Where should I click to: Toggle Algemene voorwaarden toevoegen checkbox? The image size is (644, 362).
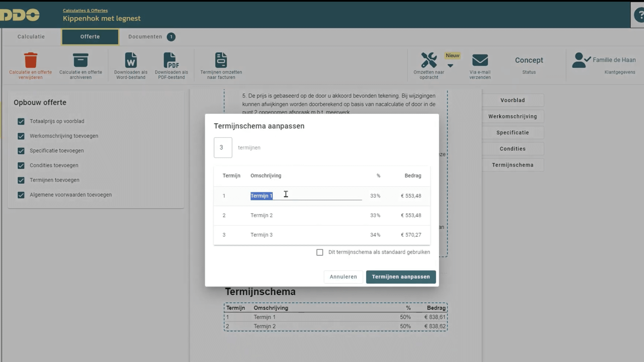21,195
